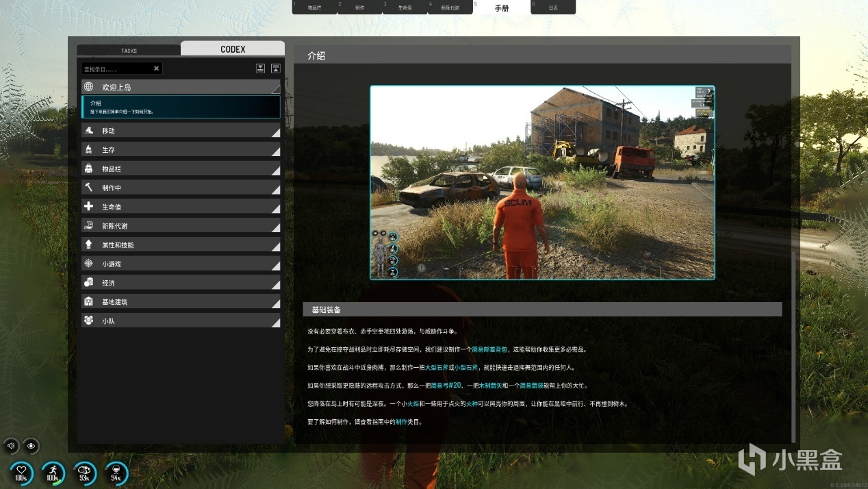Switch to the TASKS tab
The height and width of the screenshot is (489, 868).
(x=129, y=51)
